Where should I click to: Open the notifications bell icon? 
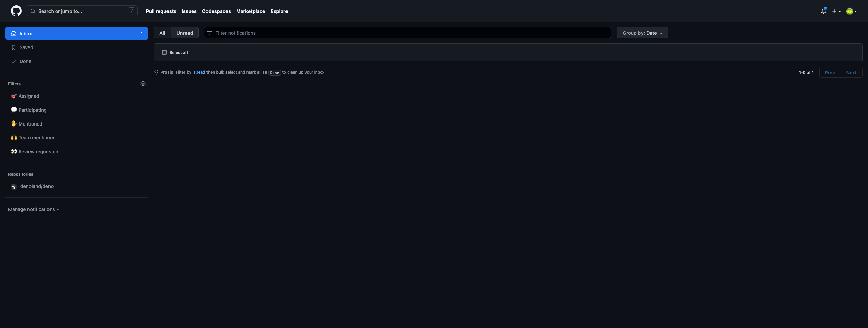pos(823,11)
